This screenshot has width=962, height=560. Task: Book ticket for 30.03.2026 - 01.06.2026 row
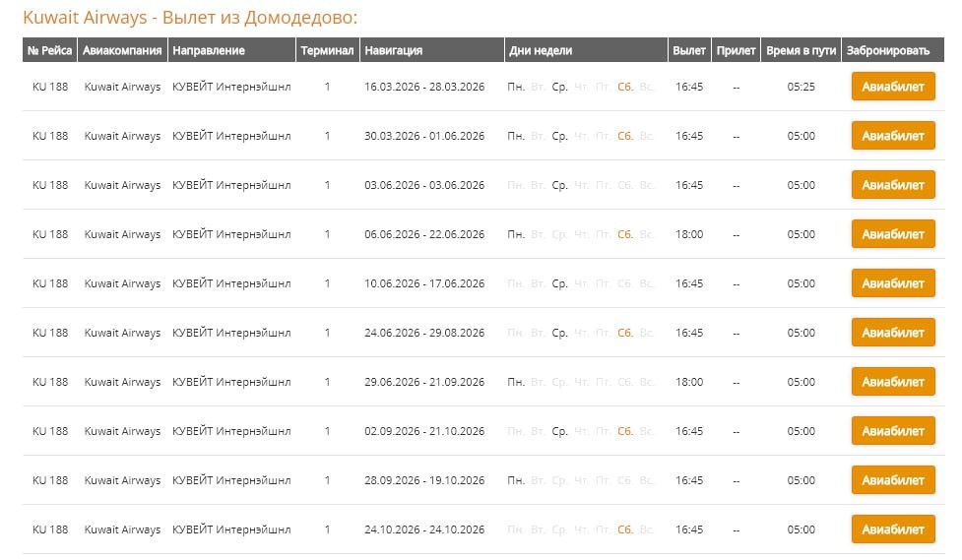click(893, 136)
